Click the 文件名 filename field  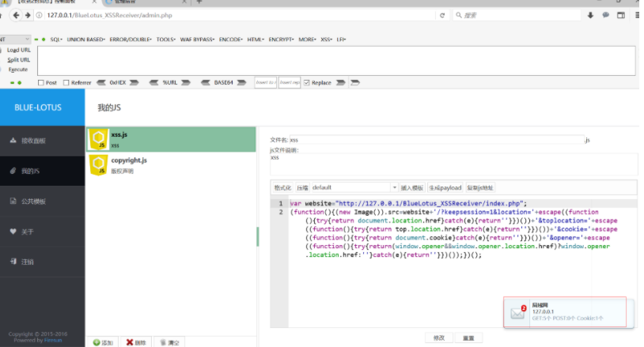(437, 140)
